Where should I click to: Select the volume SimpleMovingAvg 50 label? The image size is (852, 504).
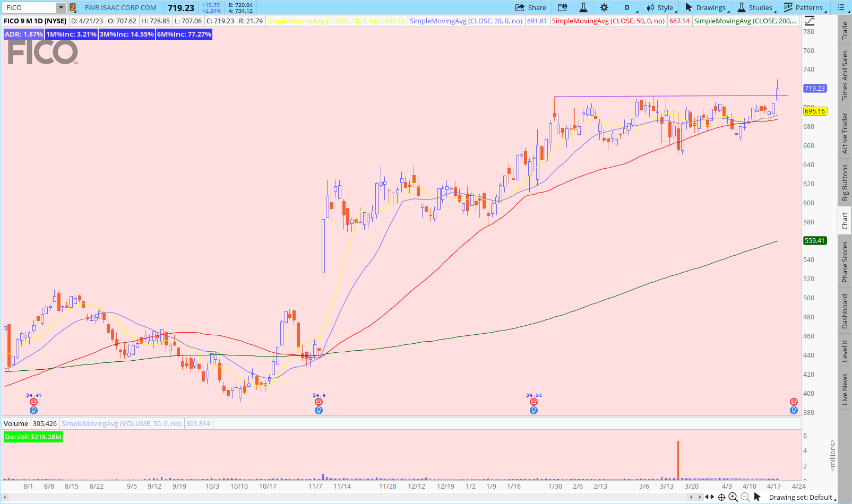122,423
